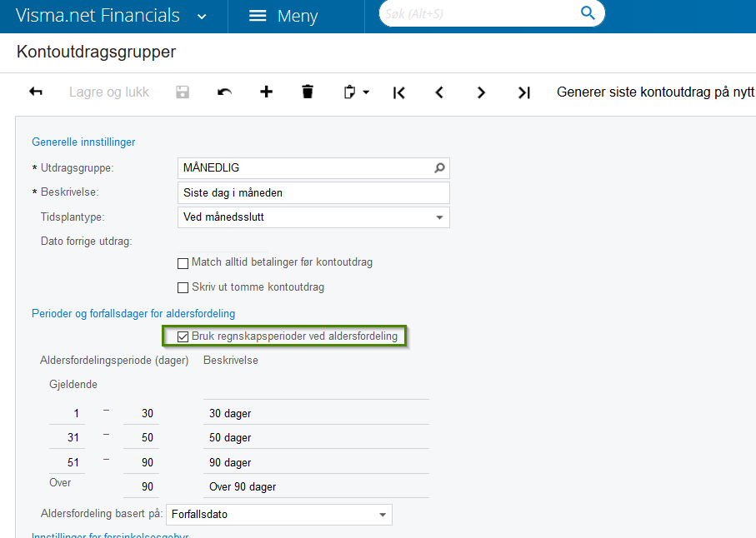Expand the Tidsplantype dropdown

pyautogui.click(x=439, y=218)
